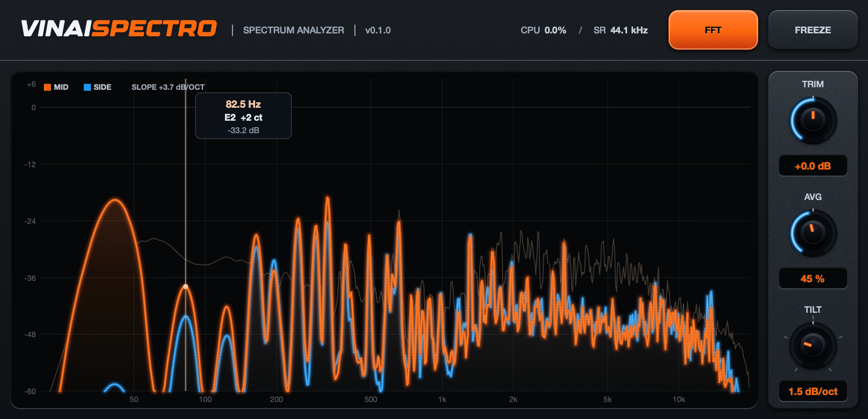The height and width of the screenshot is (419, 868).
Task: Click the 2k frequency axis label
Action: [513, 400]
